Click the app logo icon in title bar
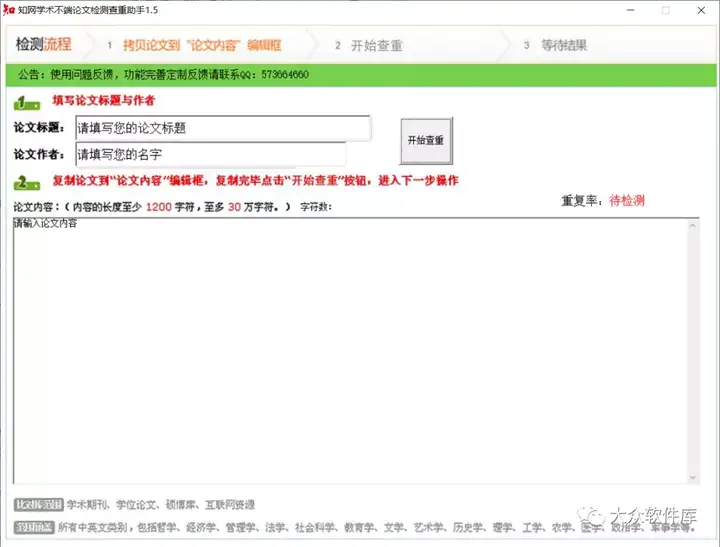The height and width of the screenshot is (547, 720). [9, 10]
